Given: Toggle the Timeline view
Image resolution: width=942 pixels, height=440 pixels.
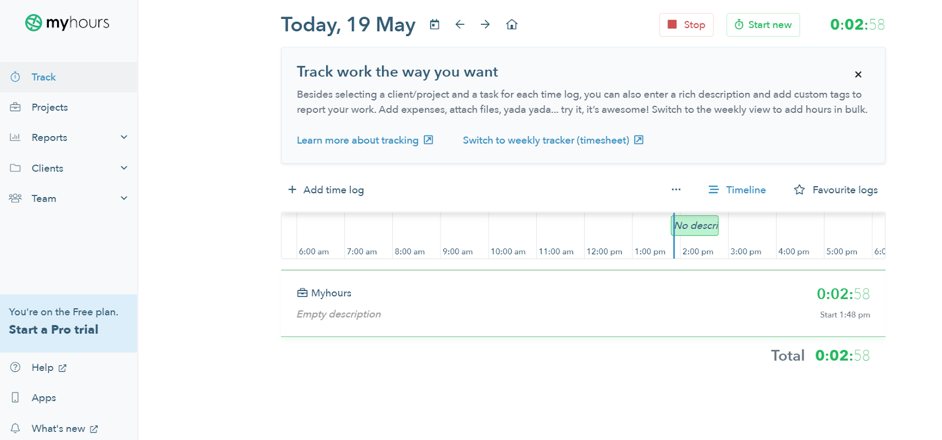Looking at the screenshot, I should pyautogui.click(x=737, y=190).
